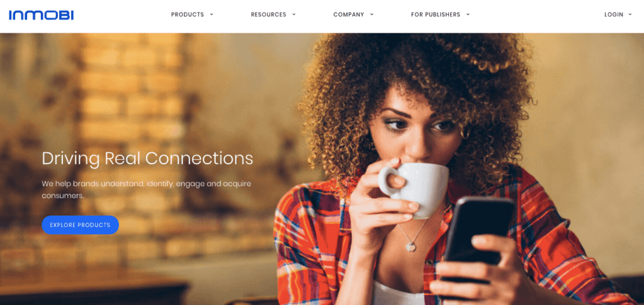This screenshot has height=305, width=644.
Task: Expand the chevron next to Products
Action: coord(211,14)
